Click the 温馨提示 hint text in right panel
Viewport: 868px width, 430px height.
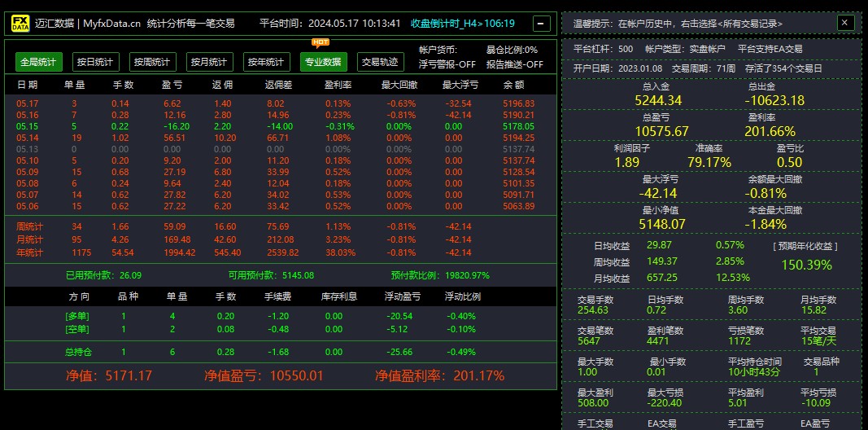pos(678,24)
